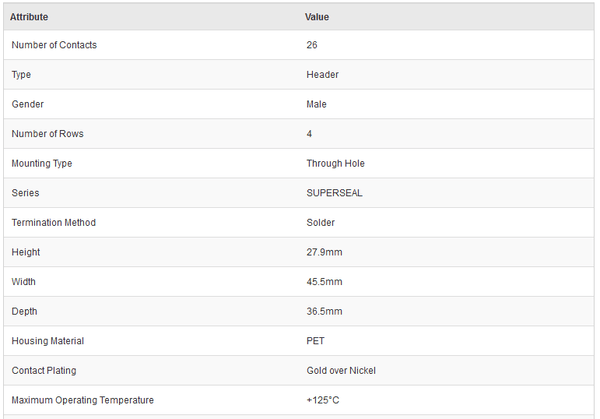The image size is (600, 419).
Task: Click the Mounting Type label
Action: (x=42, y=163)
